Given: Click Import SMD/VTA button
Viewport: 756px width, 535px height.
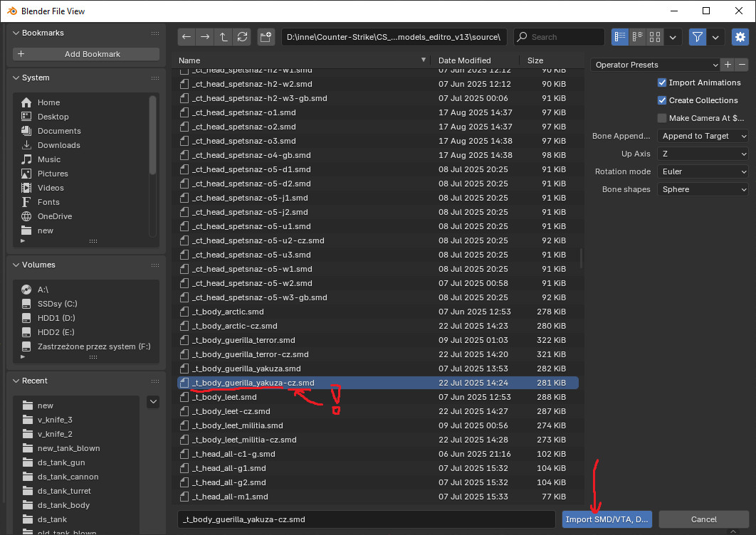Looking at the screenshot, I should coord(607,519).
